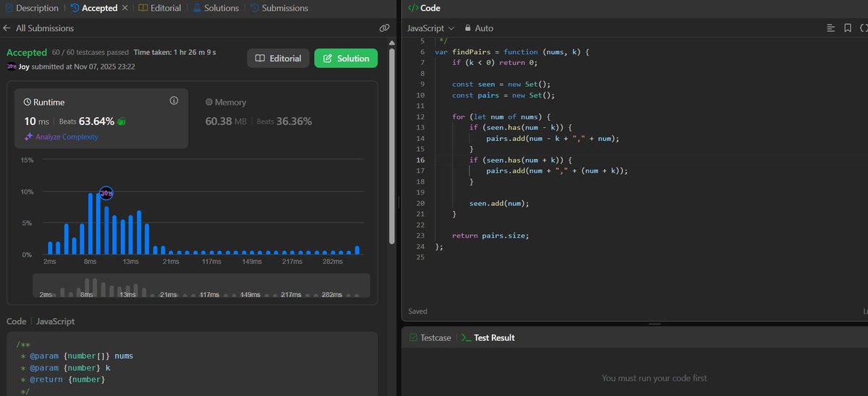
Task: Click Joy's avatar next to submitted date
Action: pyautogui.click(x=11, y=66)
